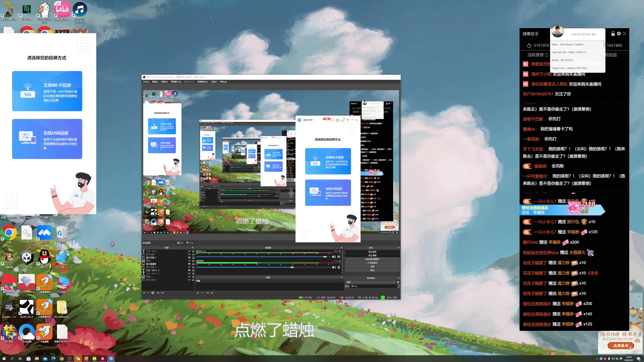Viewport: 644px width, 362px height.
Task: Click the transition properties gear icon
Action: [x=398, y=282]
